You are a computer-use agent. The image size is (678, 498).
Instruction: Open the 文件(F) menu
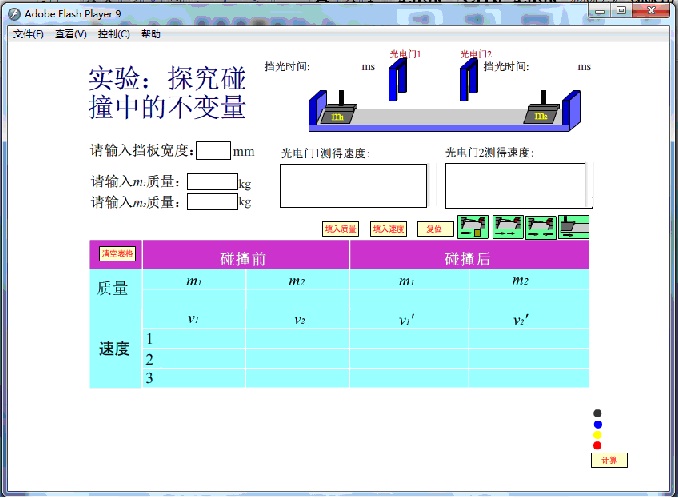[29, 33]
